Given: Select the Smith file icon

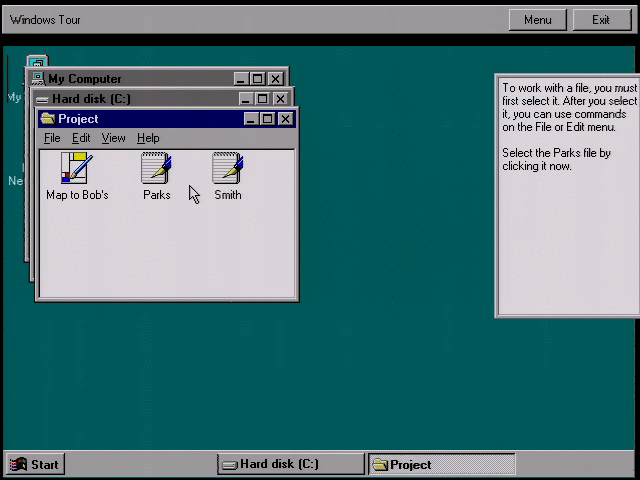Looking at the screenshot, I should click(x=227, y=168).
